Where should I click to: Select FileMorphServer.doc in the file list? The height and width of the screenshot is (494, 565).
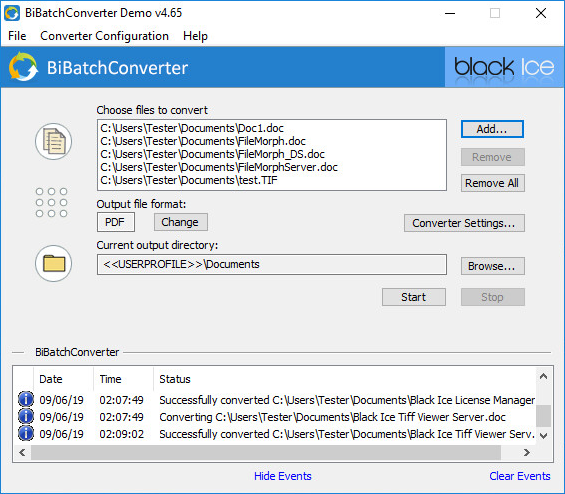(x=219, y=167)
